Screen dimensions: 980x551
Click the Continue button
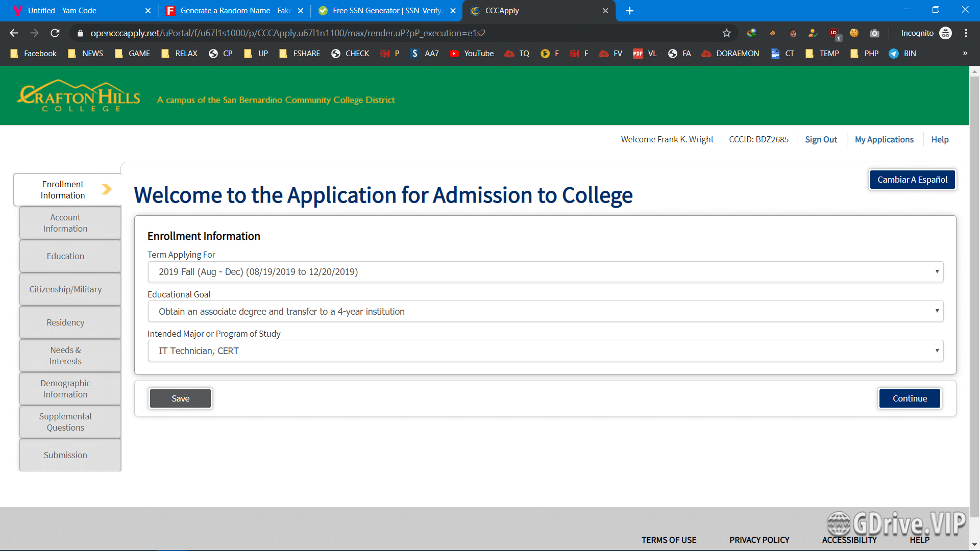pyautogui.click(x=910, y=398)
